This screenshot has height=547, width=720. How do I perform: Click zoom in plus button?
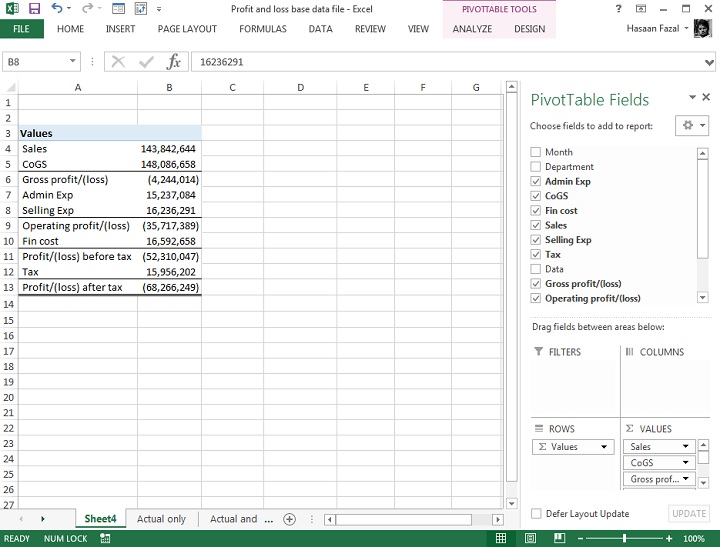tap(669, 538)
